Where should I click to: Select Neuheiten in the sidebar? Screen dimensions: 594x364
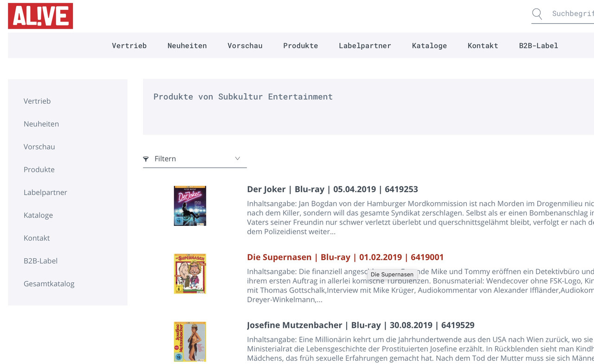point(41,124)
